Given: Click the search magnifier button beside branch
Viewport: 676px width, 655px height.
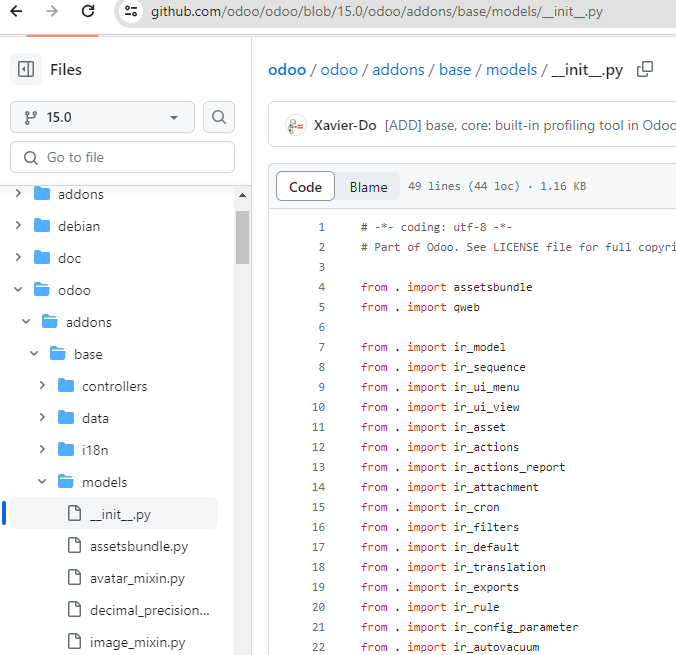Looking at the screenshot, I should pyautogui.click(x=219, y=117).
